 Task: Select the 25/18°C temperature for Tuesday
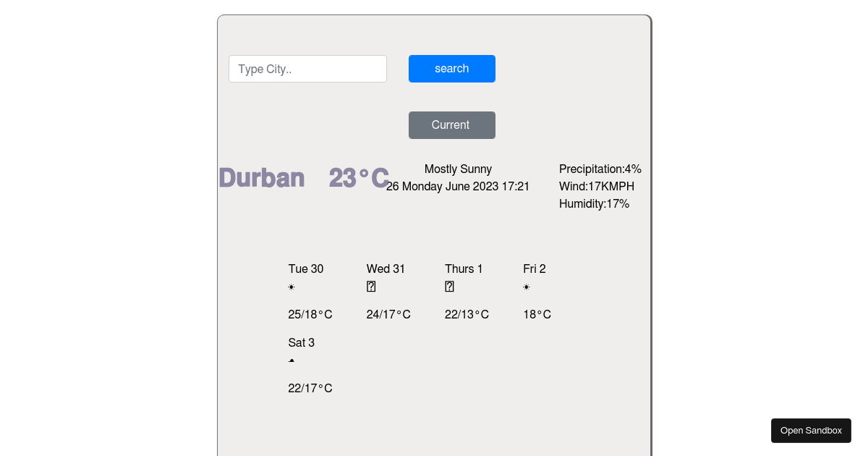pyautogui.click(x=310, y=314)
